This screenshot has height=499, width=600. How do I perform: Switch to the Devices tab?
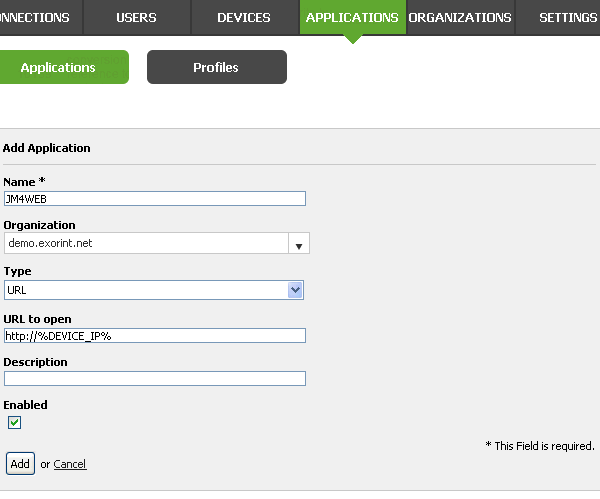245,17
